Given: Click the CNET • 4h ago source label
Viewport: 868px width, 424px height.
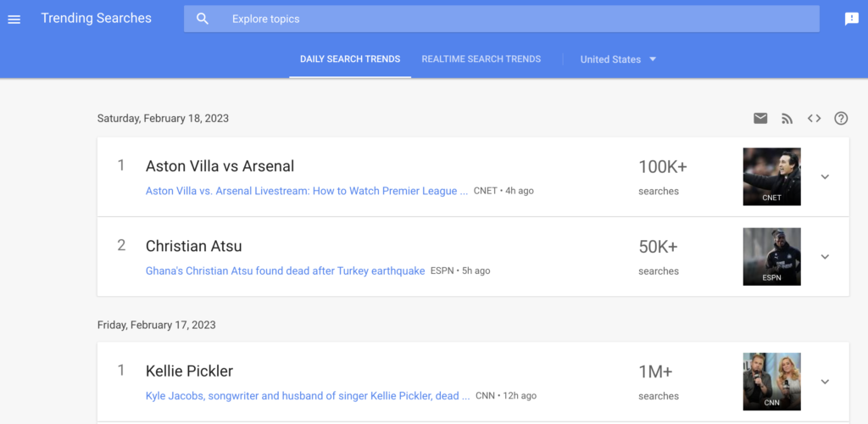Looking at the screenshot, I should [504, 191].
